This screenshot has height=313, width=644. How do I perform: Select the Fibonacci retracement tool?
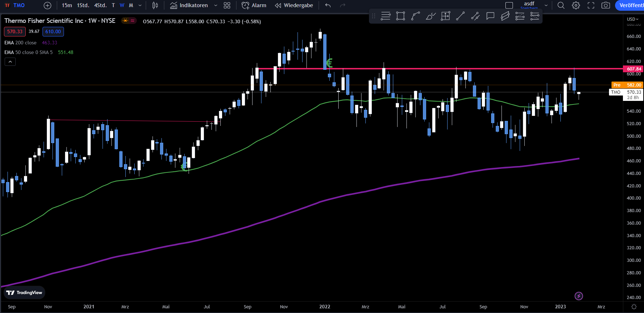(520, 16)
